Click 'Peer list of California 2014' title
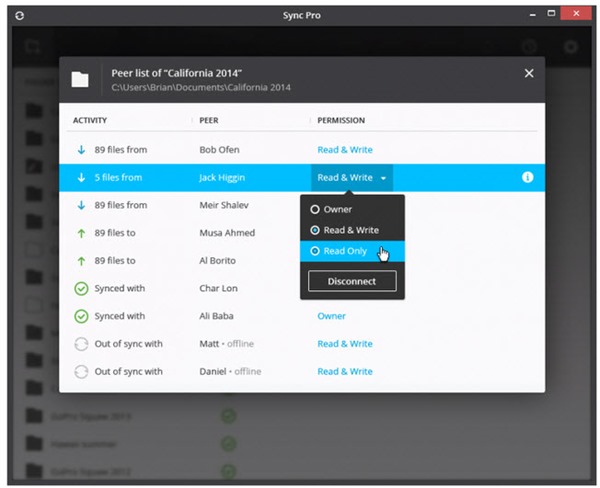Screen dimensions: 600x488 click(176, 73)
